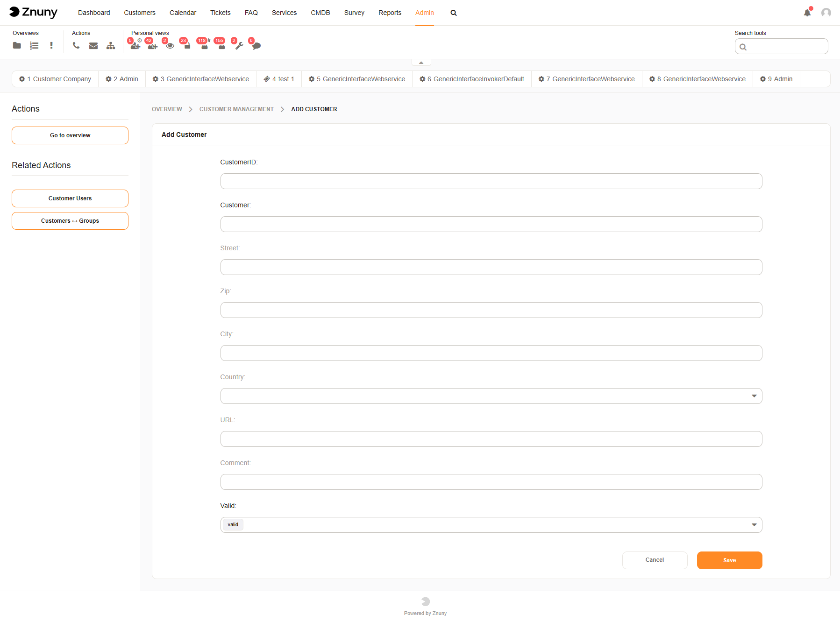Open the Country dropdown
The image size is (840, 622).
tap(491, 396)
